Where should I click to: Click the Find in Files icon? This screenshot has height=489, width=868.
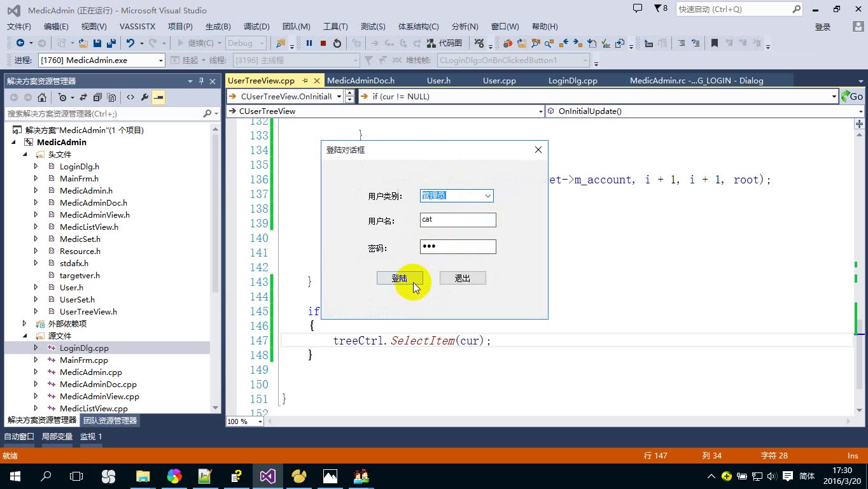pos(280,43)
